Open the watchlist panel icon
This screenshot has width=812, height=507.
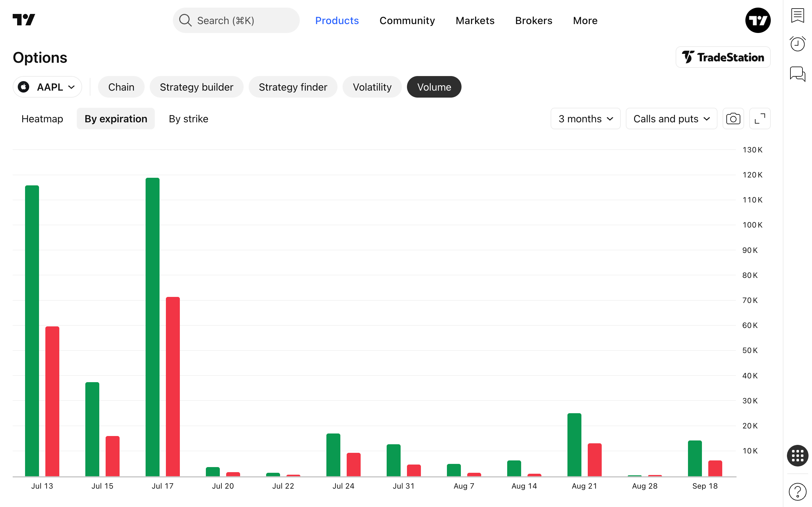pos(797,16)
